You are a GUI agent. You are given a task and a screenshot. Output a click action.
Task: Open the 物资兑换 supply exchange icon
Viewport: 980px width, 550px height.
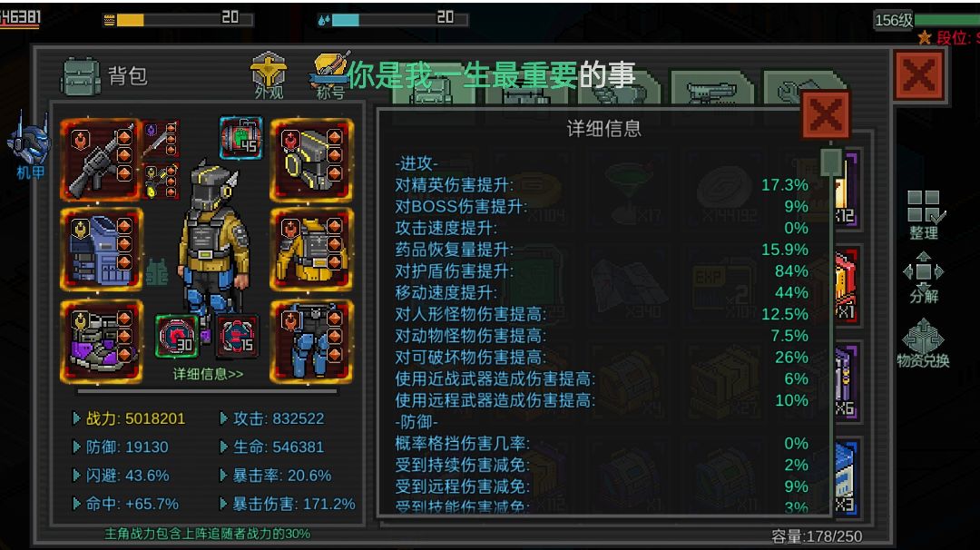[923, 342]
